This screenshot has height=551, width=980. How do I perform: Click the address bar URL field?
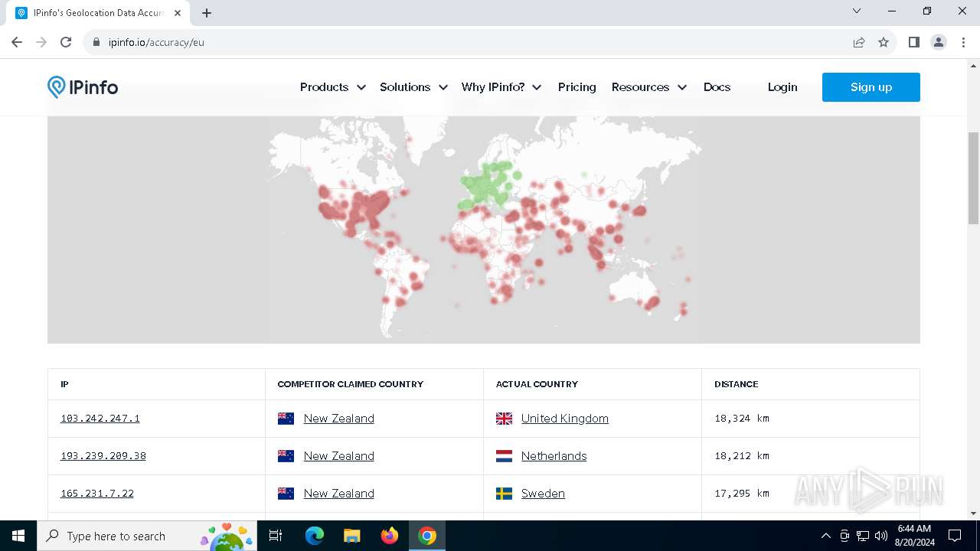point(459,42)
